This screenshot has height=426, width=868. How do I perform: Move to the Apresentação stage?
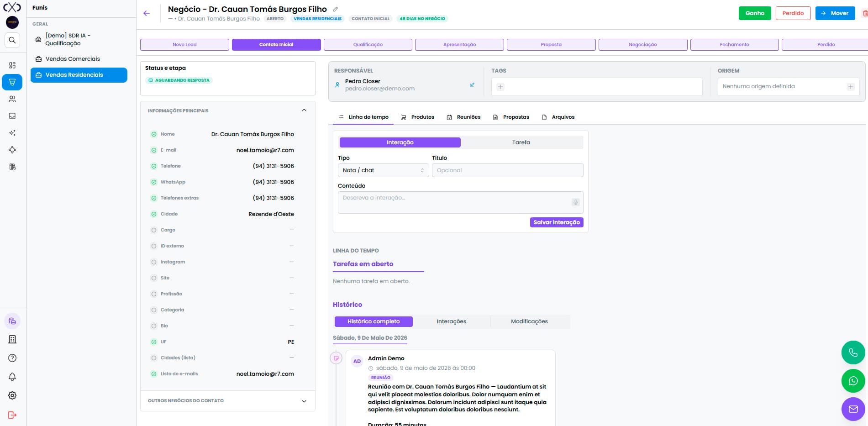[x=459, y=45]
